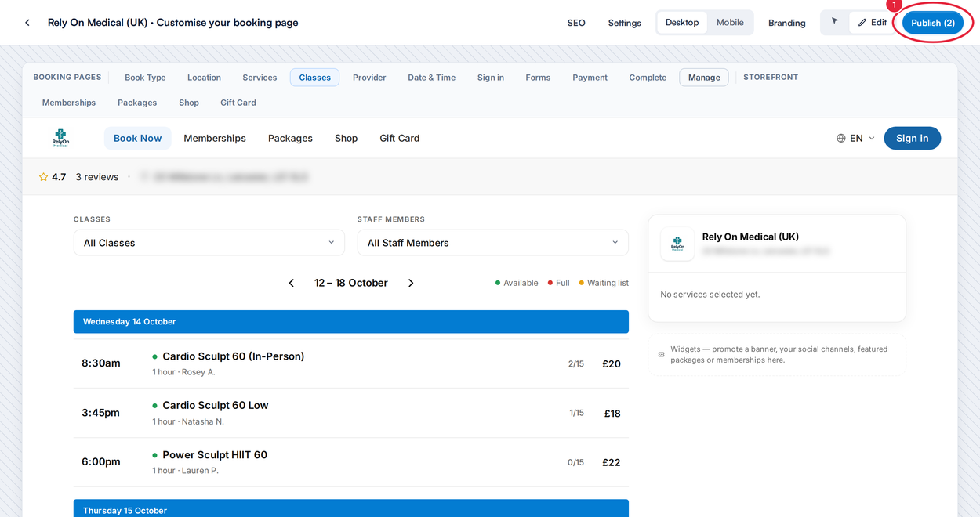Open the storefront Memberships tab

pyautogui.click(x=69, y=103)
